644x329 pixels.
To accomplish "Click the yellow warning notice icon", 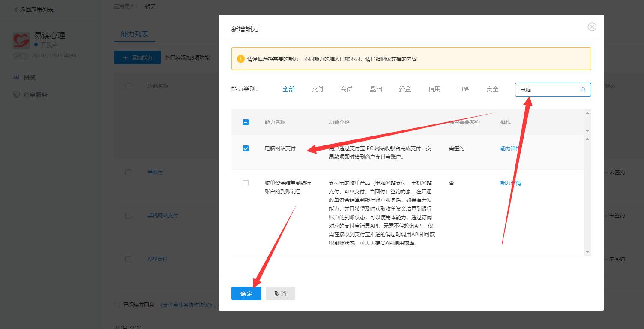I will click(240, 59).
